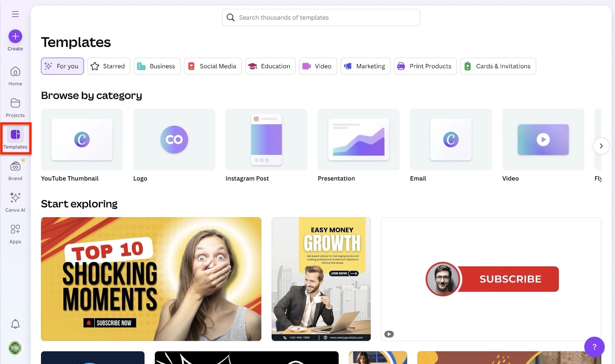Open the account profile avatar
Viewport: 615px width, 364px height.
tap(15, 348)
